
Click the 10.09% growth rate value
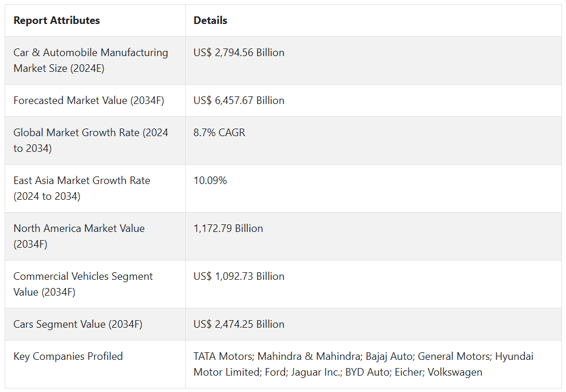click(210, 181)
